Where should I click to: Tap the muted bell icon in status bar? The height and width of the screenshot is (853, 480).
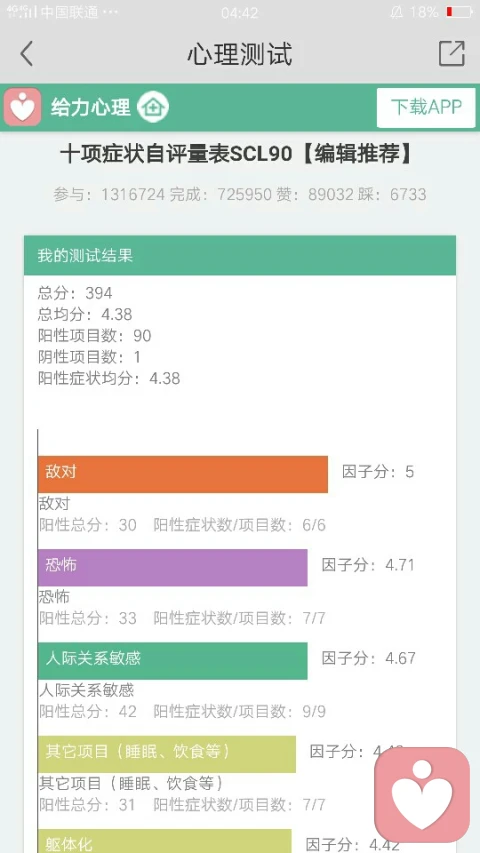[x=397, y=12]
